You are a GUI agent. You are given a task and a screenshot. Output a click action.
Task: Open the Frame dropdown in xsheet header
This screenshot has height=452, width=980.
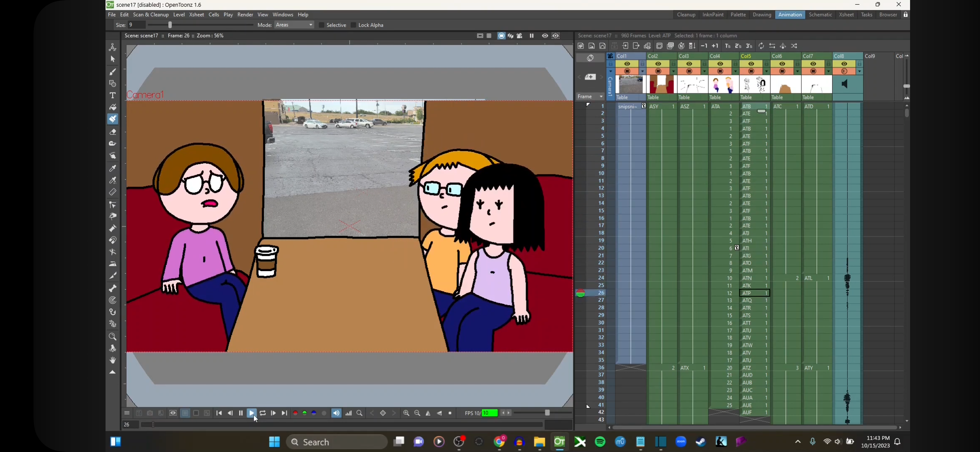click(x=590, y=97)
